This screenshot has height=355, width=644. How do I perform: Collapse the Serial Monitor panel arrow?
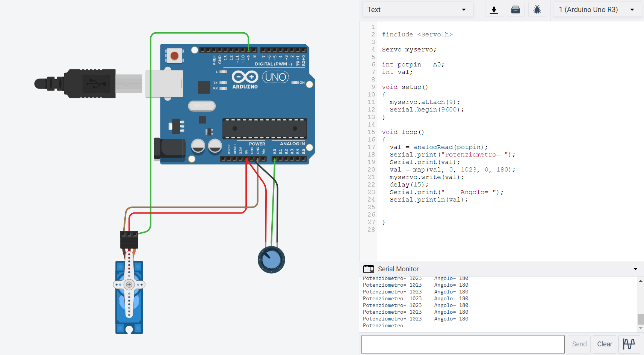point(635,269)
